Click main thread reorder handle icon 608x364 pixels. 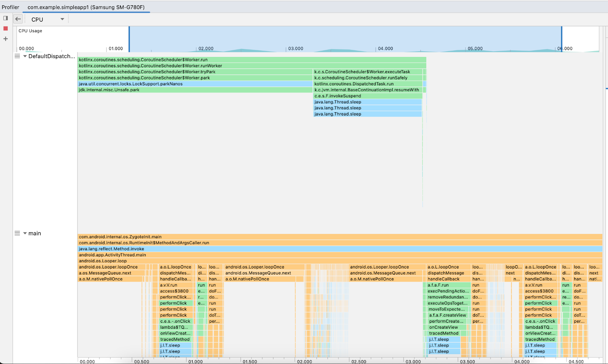(17, 233)
